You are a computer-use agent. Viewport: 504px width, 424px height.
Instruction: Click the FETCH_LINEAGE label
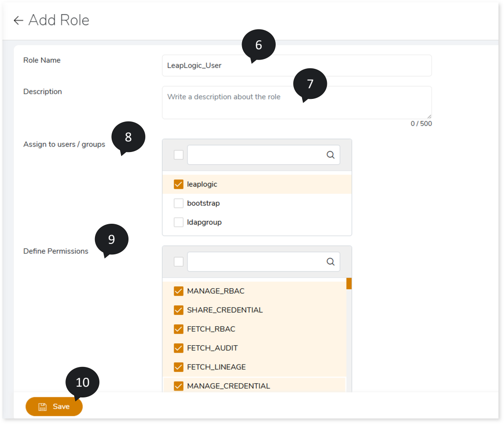[217, 367]
